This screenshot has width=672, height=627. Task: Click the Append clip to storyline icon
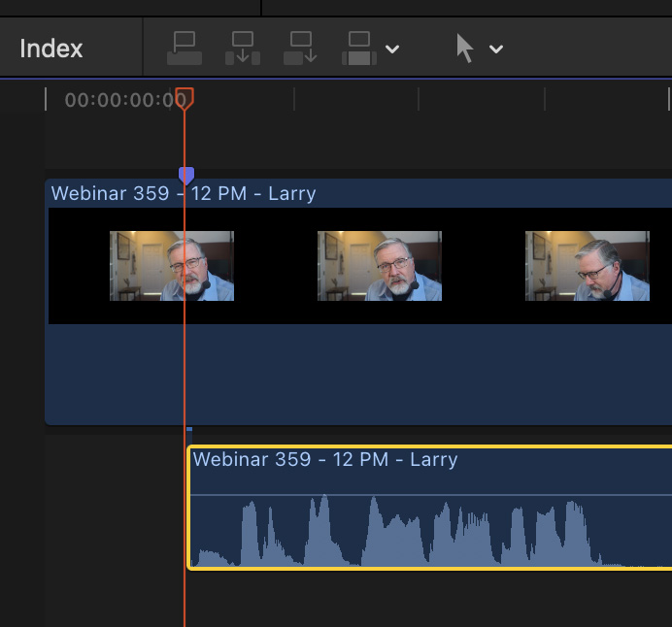301,48
